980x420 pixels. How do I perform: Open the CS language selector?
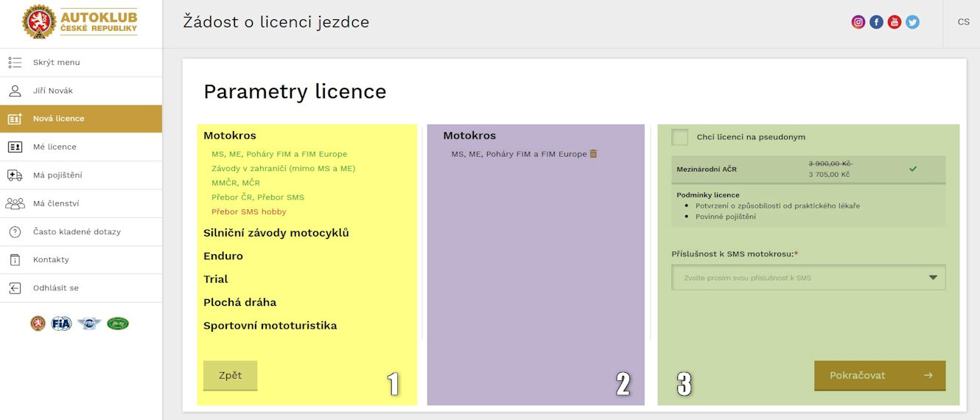pyautogui.click(x=963, y=22)
